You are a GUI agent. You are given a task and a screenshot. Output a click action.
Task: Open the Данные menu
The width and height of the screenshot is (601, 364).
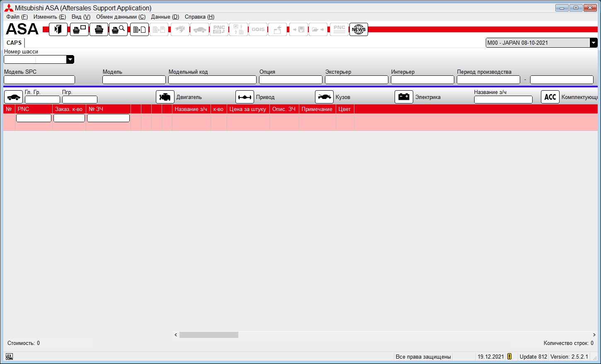tap(165, 17)
